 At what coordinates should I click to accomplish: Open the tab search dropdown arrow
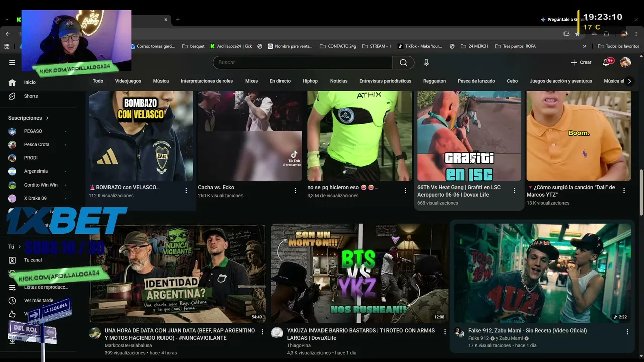7,20
